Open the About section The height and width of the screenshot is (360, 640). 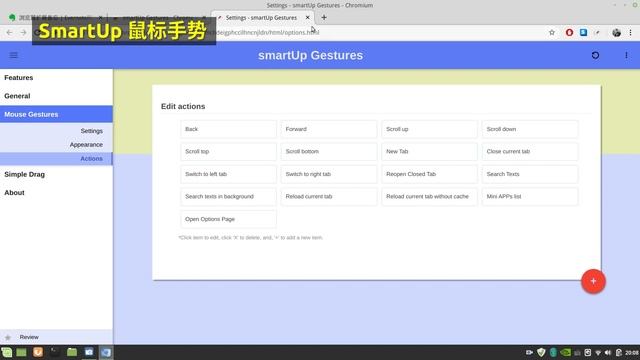56,193
